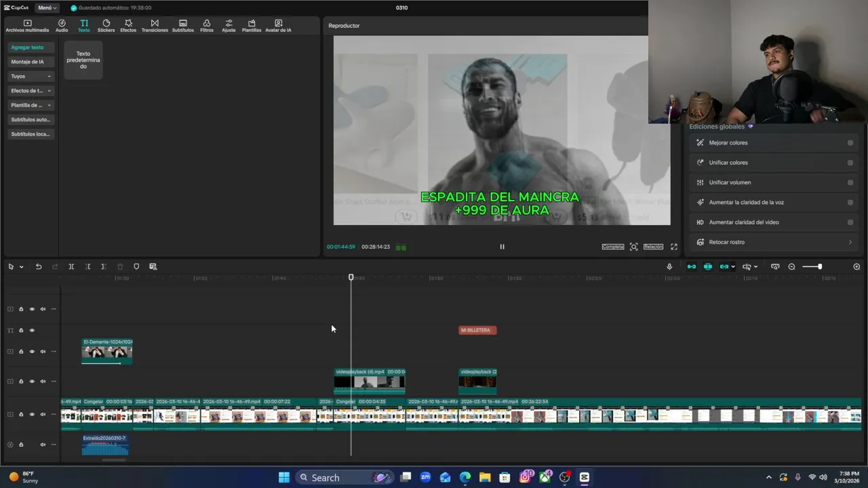Toggle Unificar colores option
This screenshot has height=488, width=868.
850,163
